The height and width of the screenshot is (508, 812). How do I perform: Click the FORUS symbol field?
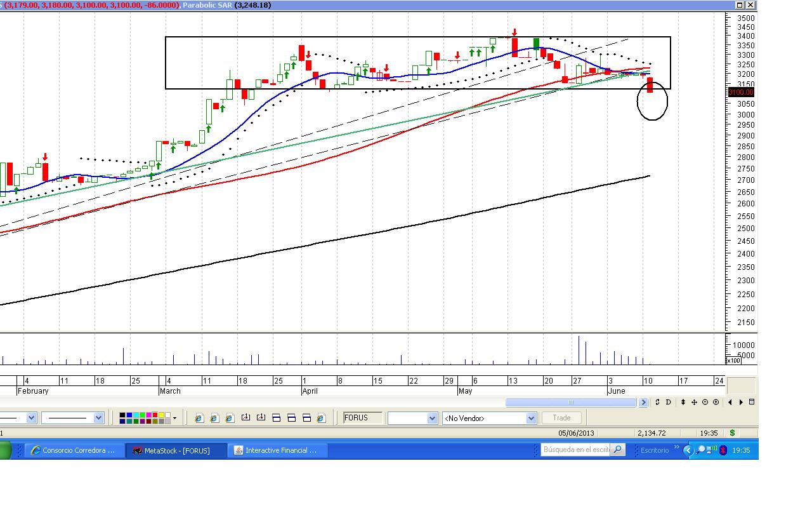(363, 418)
